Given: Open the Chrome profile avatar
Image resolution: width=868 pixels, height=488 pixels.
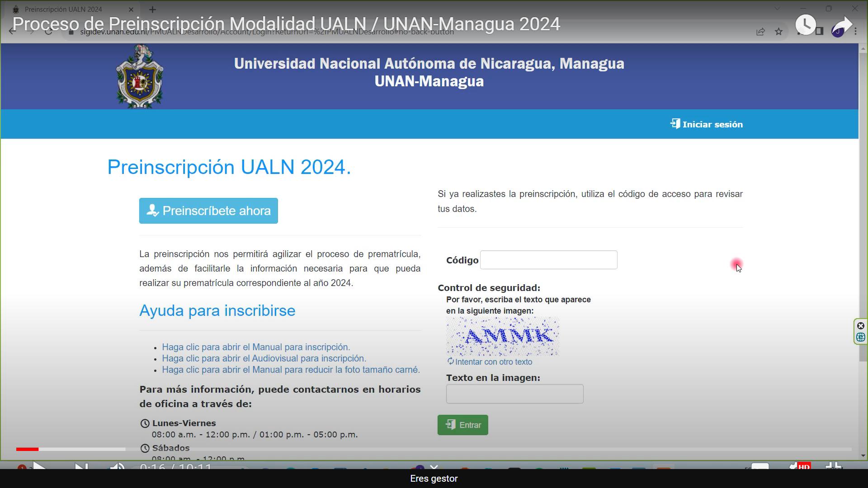Looking at the screenshot, I should (x=838, y=32).
